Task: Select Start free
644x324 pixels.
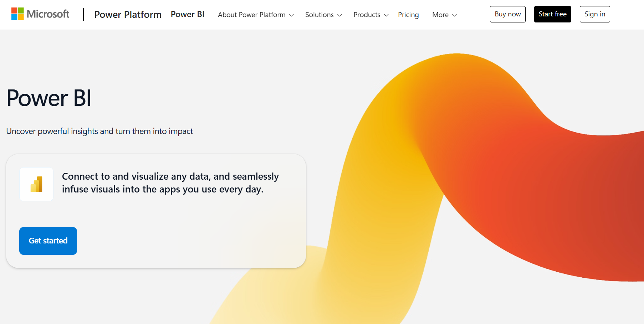Action: [x=552, y=14]
